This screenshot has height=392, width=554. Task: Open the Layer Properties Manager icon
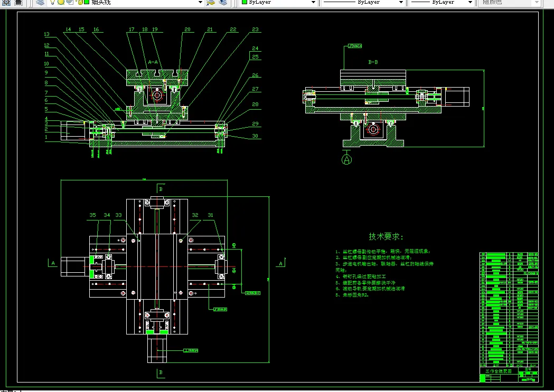pos(41,2)
